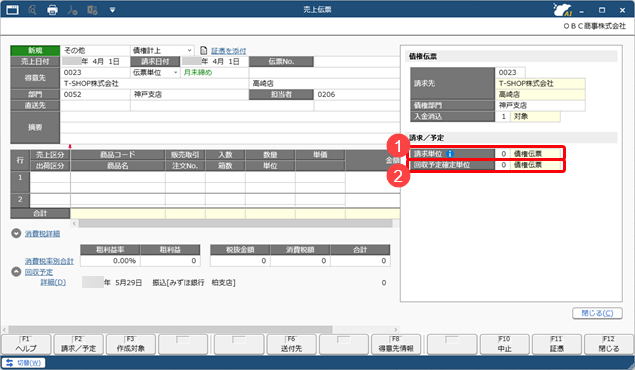The height and width of the screenshot is (370, 635).
Task: Click the ＯＢＣ商事株式会社 company name
Action: point(595,26)
